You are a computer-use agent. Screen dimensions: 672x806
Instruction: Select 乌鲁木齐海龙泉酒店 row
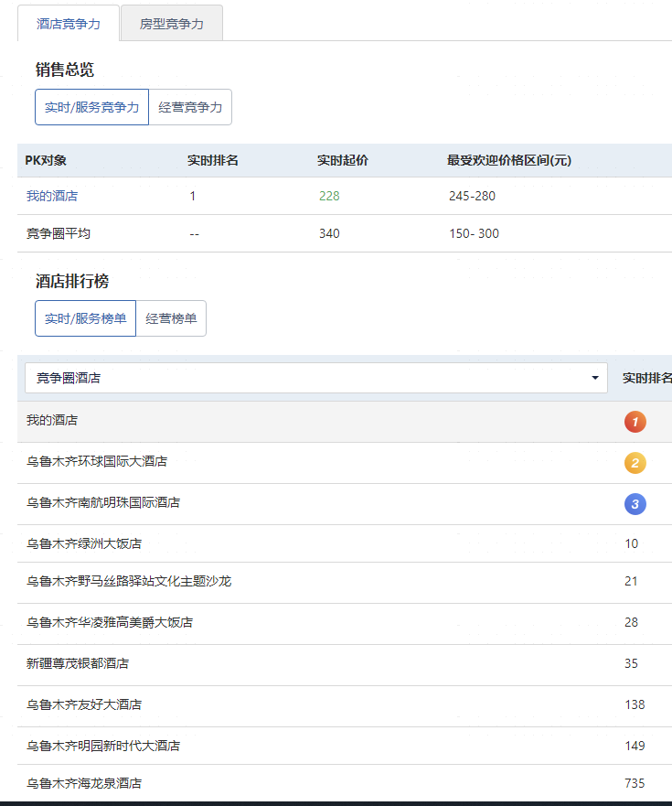click(345, 783)
